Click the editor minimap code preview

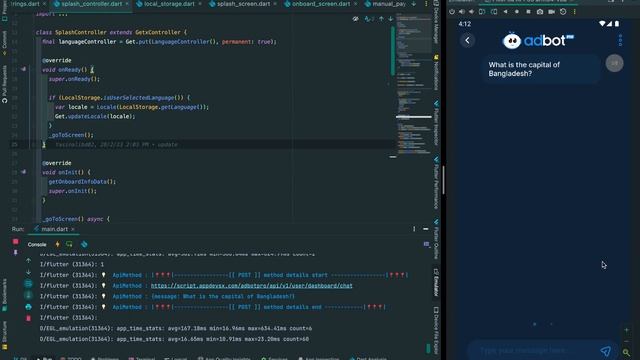pos(413,84)
